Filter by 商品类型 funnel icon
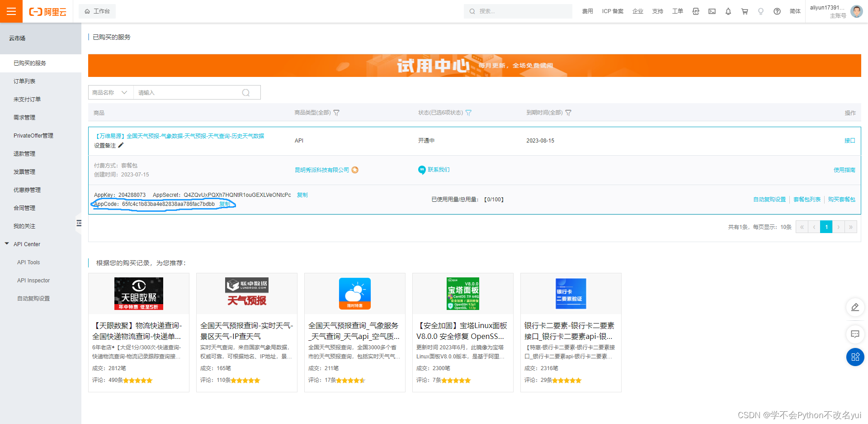Viewport: 868px width, 424px height. pyautogui.click(x=336, y=113)
